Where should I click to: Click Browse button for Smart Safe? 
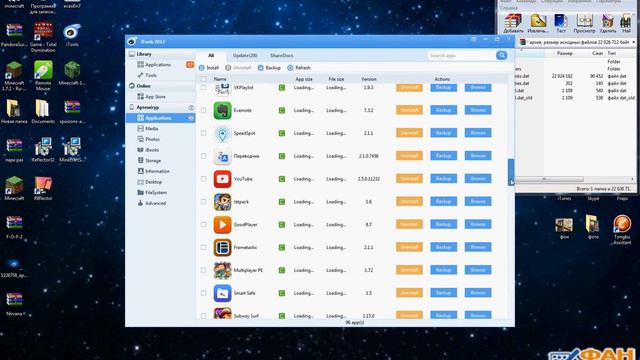tap(478, 293)
